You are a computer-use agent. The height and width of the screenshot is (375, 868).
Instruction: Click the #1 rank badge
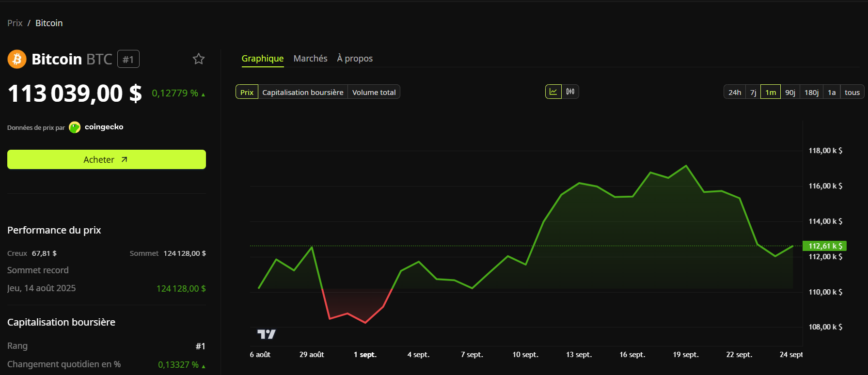[128, 59]
